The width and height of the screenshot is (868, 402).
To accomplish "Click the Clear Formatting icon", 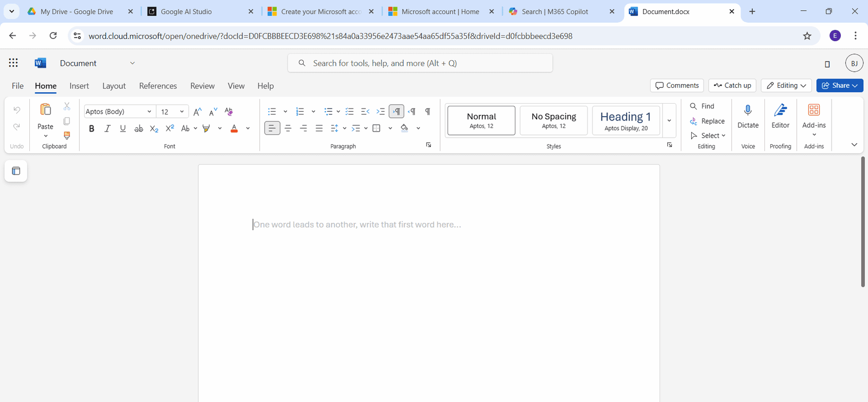I will click(229, 112).
